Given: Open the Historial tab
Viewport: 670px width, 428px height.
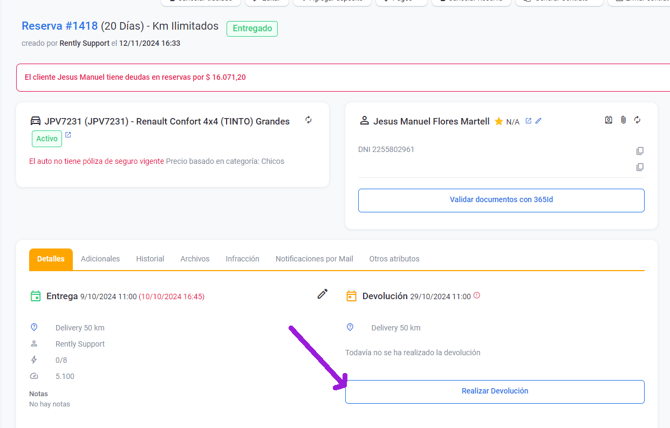Looking at the screenshot, I should 150,259.
